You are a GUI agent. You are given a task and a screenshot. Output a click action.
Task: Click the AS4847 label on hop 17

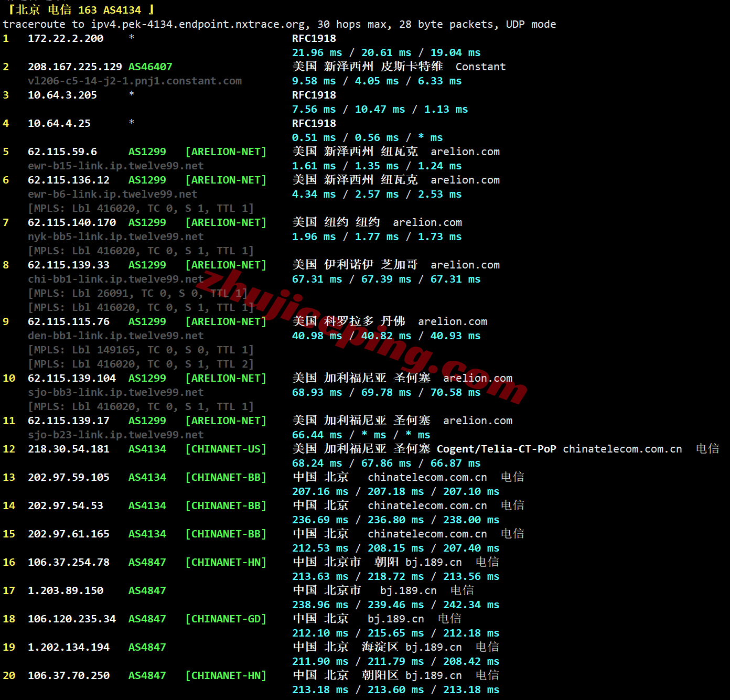tap(147, 590)
